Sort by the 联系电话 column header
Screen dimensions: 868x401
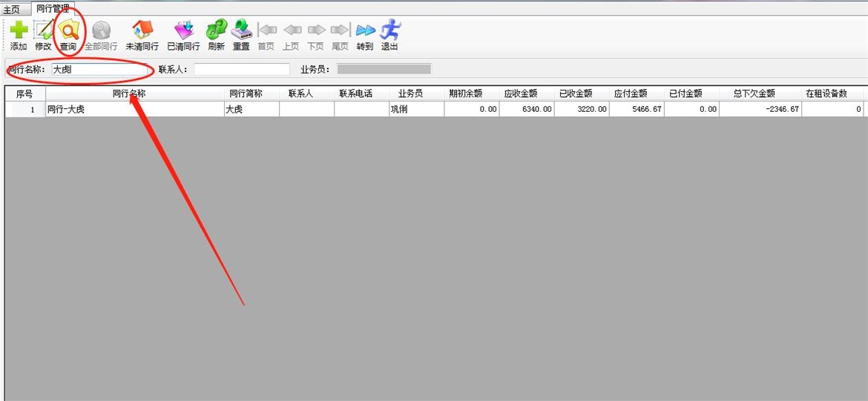click(361, 94)
